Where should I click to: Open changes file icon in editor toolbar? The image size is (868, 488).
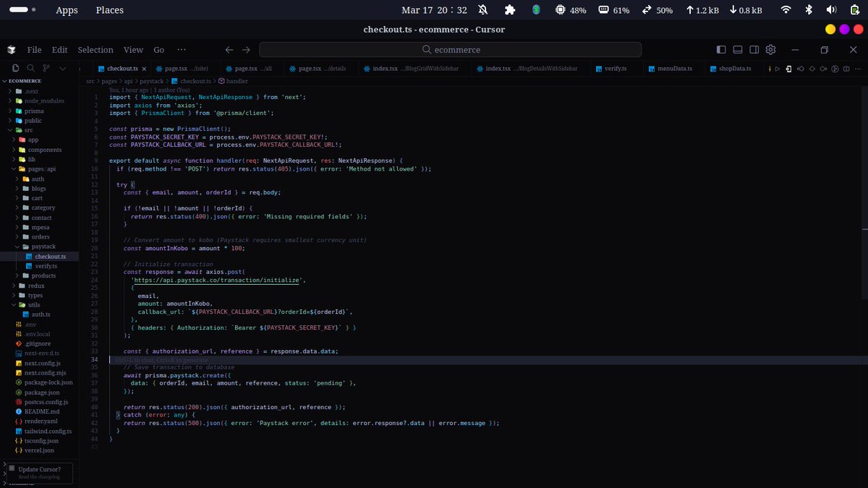point(789,69)
